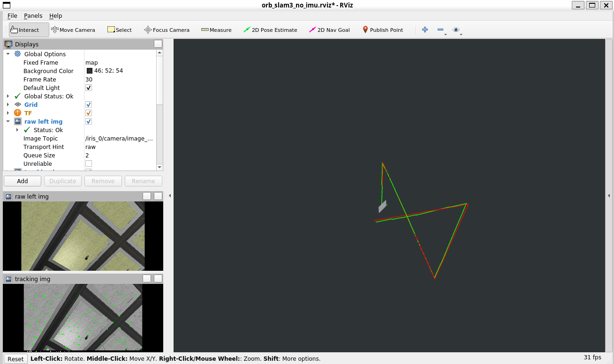The width and height of the screenshot is (614, 364).
Task: Click the blue plus add-tool icon
Action: coord(425,30)
